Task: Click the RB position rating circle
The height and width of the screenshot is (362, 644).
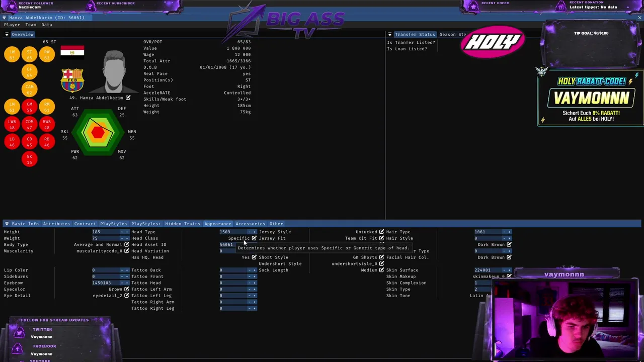Action: coord(47,142)
